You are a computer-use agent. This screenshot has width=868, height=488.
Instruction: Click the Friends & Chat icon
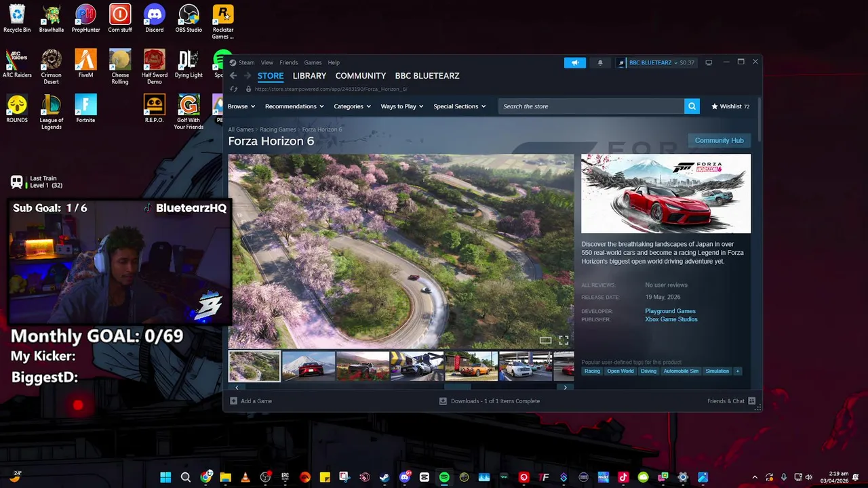click(x=751, y=401)
